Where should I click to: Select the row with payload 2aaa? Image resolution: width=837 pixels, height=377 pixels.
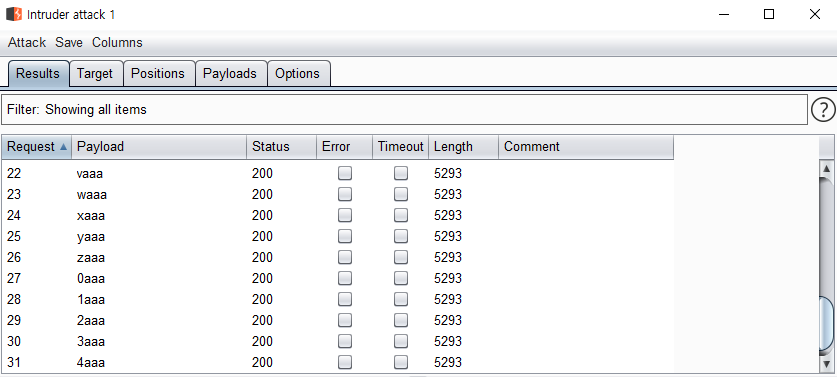coord(338,321)
